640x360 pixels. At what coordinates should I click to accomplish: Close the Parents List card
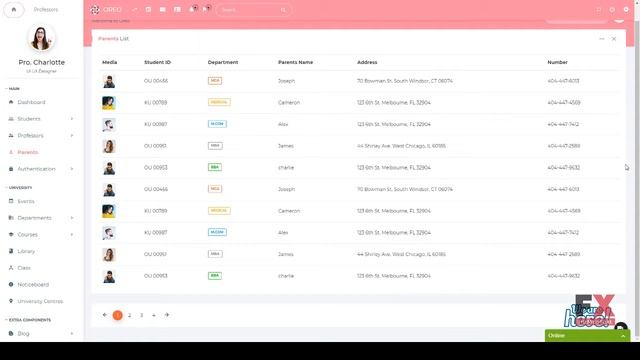614,39
